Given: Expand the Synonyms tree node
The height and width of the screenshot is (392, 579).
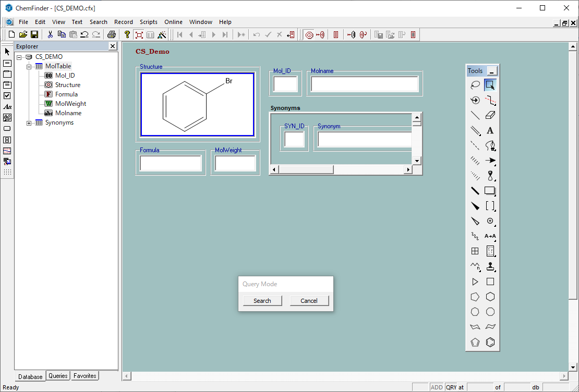Looking at the screenshot, I should coord(29,123).
